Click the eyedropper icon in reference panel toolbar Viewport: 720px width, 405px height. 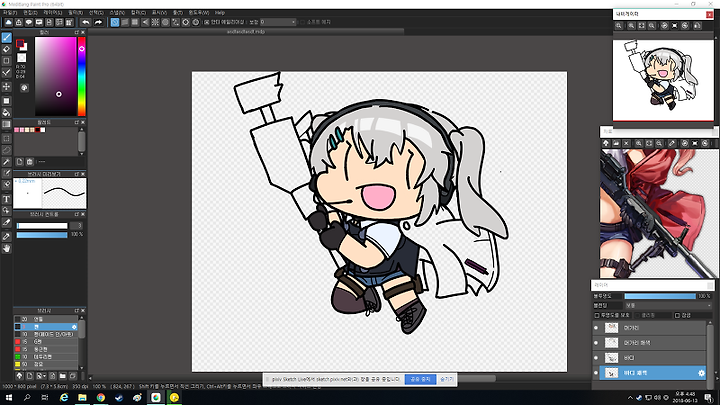[x=672, y=143]
